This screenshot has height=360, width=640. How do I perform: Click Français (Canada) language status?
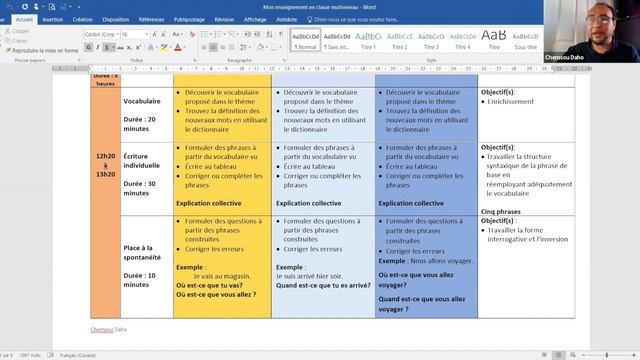pos(78,356)
